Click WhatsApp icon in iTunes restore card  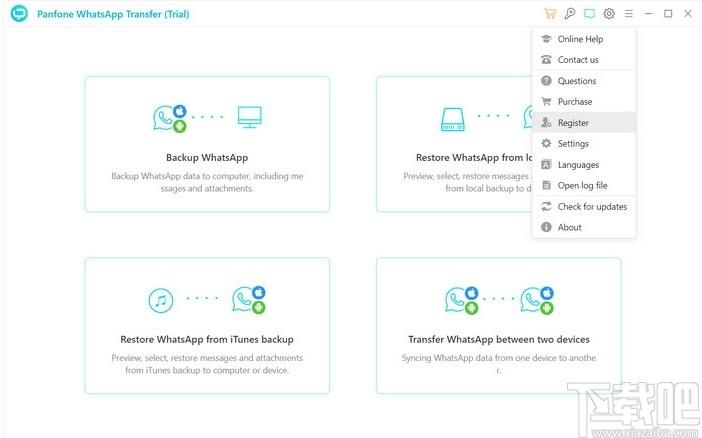[249, 300]
